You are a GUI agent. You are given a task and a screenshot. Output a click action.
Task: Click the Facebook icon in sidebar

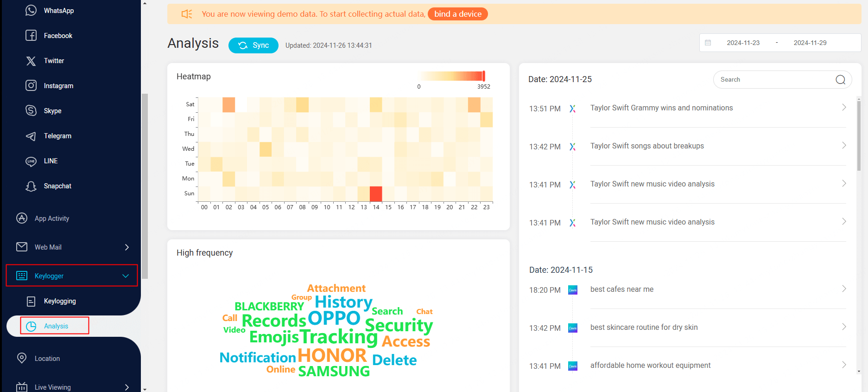click(31, 35)
